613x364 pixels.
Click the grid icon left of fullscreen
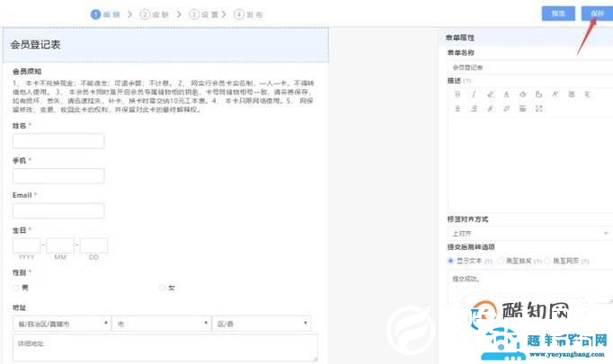tap(523, 109)
